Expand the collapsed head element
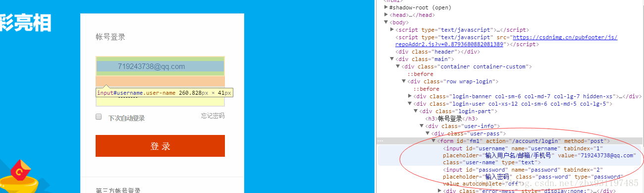The height and width of the screenshot is (193, 644). click(386, 15)
